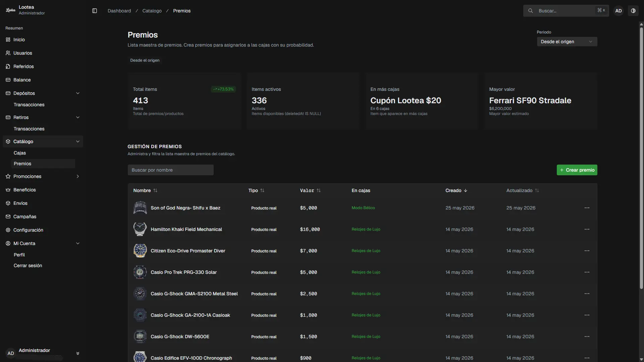Sort table by Tipo column
This screenshot has height=362, width=644.
[256, 190]
